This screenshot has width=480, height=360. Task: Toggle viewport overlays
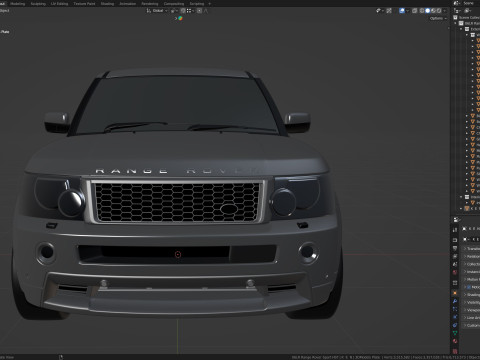point(402,11)
